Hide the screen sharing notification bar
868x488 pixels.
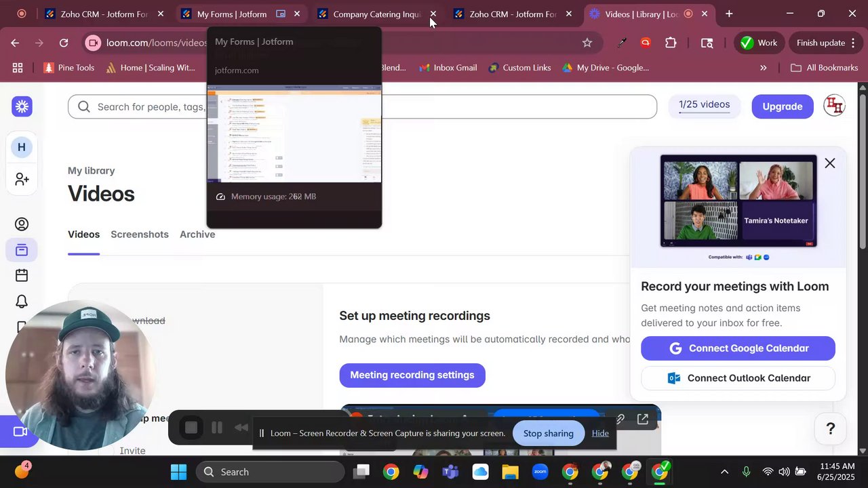point(600,433)
